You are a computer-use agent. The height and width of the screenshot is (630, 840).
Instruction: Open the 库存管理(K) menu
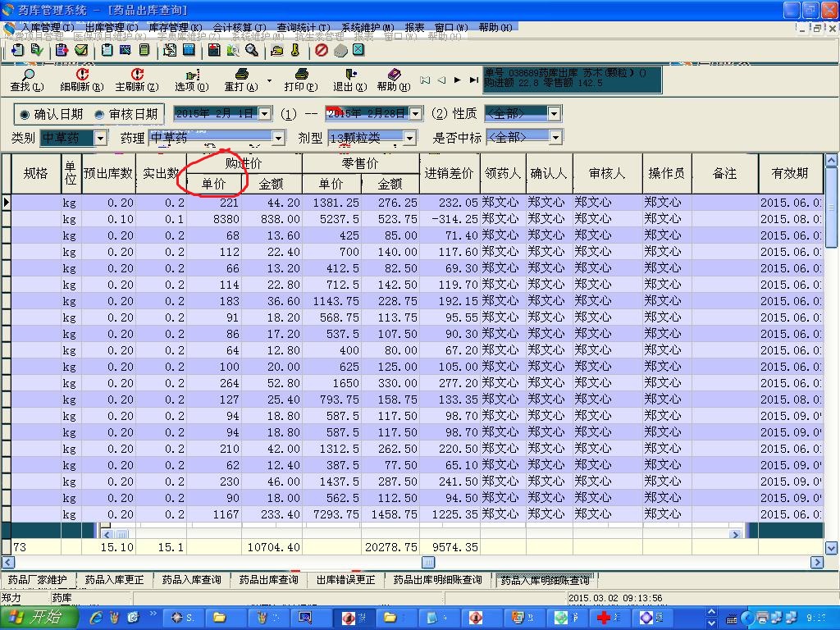176,27
